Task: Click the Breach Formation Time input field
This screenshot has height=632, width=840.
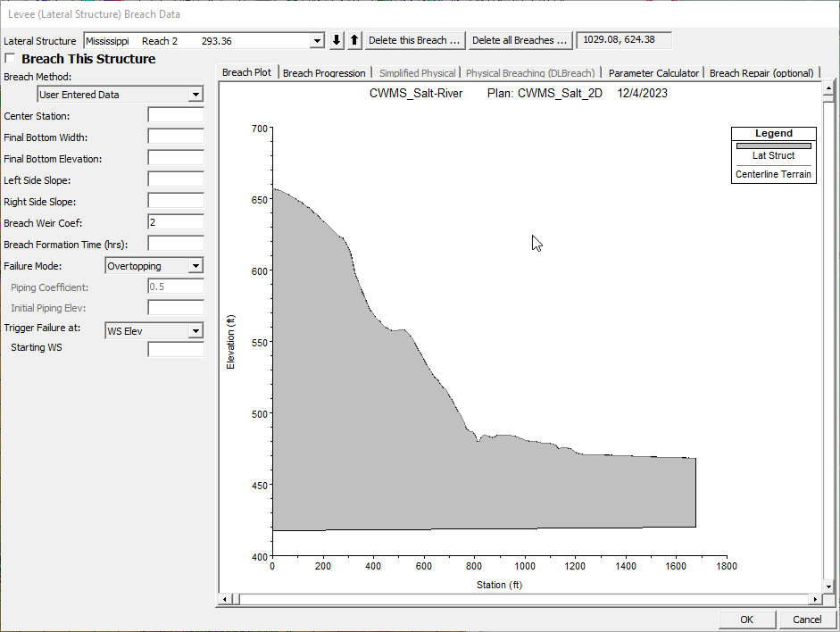Action: [175, 243]
